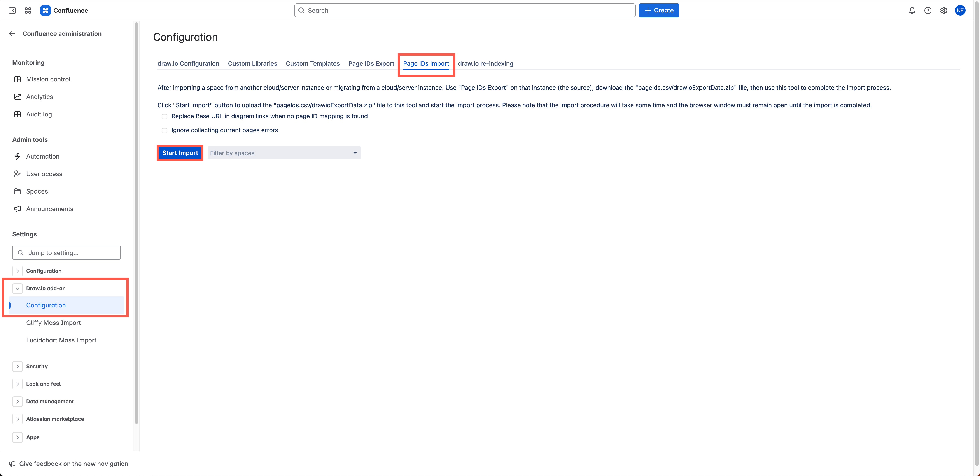Collapse the Draw.io add-on section
The image size is (980, 476).
[17, 288]
